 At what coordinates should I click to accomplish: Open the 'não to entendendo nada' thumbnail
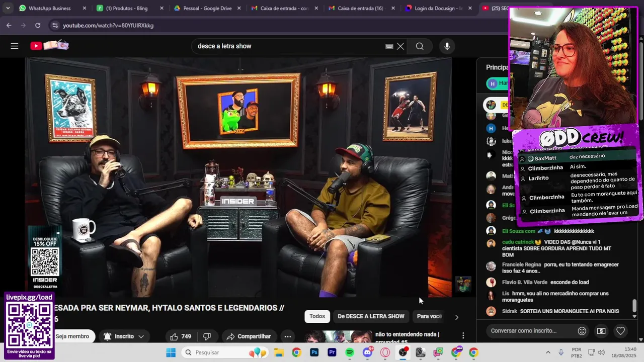click(338, 337)
